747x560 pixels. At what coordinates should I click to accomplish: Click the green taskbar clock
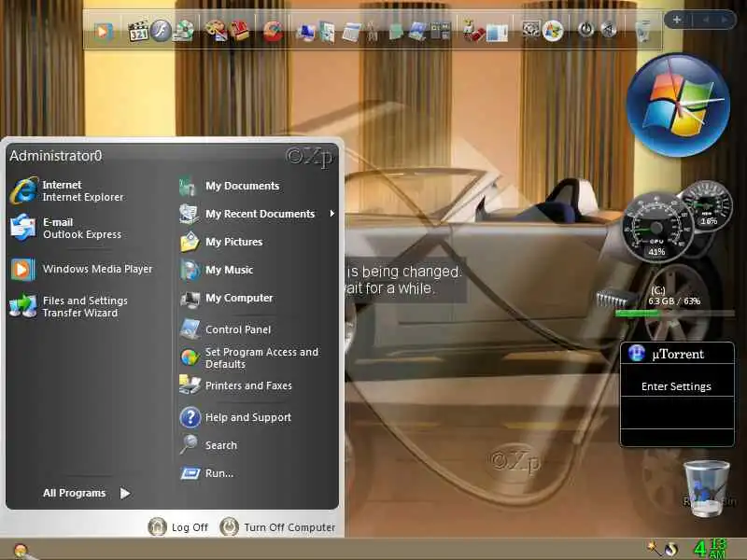point(711,548)
